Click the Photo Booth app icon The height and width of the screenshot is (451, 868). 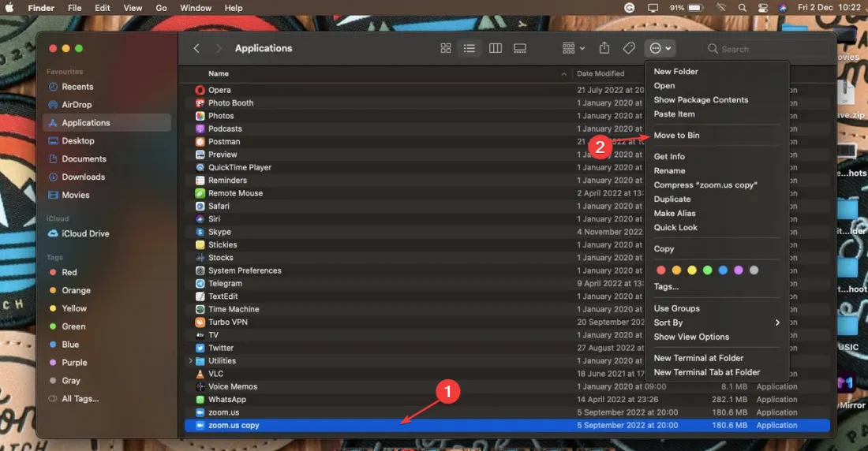(x=200, y=103)
